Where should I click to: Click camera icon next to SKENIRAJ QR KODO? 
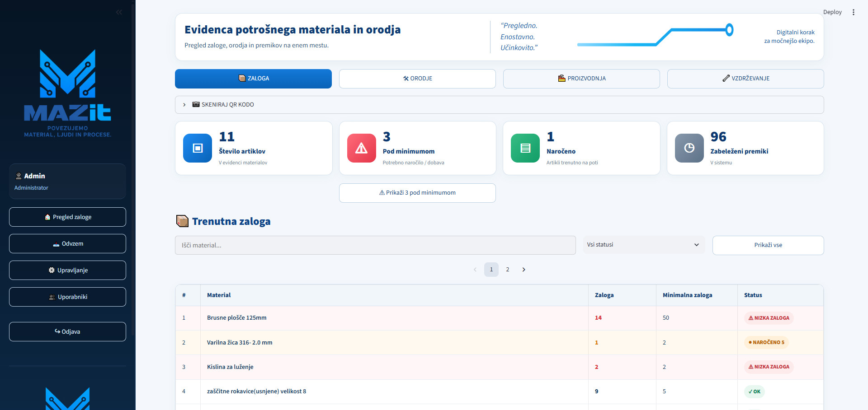[196, 104]
